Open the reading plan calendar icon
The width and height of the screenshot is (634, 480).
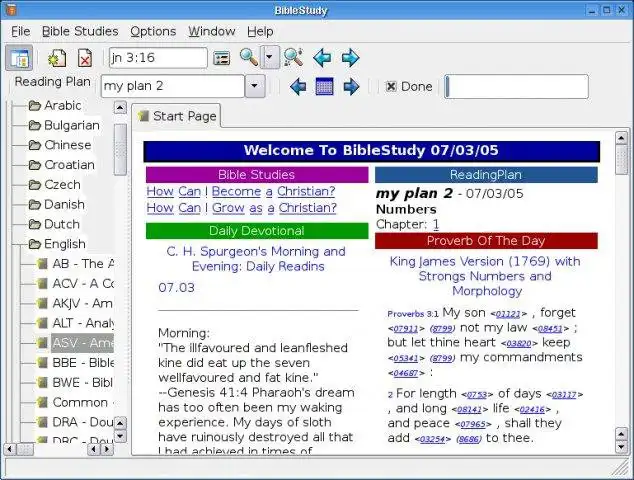324,86
